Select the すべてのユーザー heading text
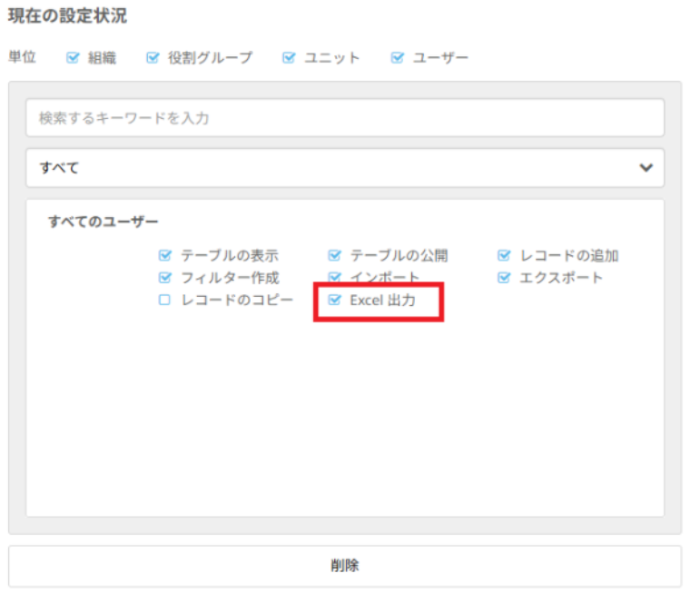Viewport: 700px width, 603px height. click(x=104, y=222)
